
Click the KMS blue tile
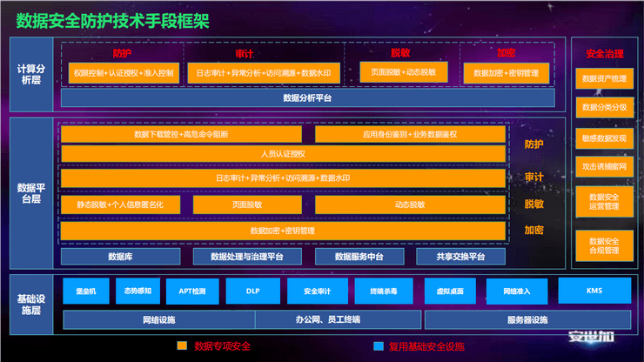594,291
